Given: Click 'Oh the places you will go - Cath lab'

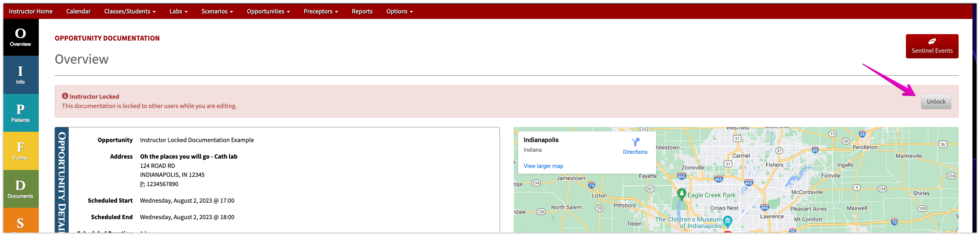Looking at the screenshot, I should (x=188, y=156).
